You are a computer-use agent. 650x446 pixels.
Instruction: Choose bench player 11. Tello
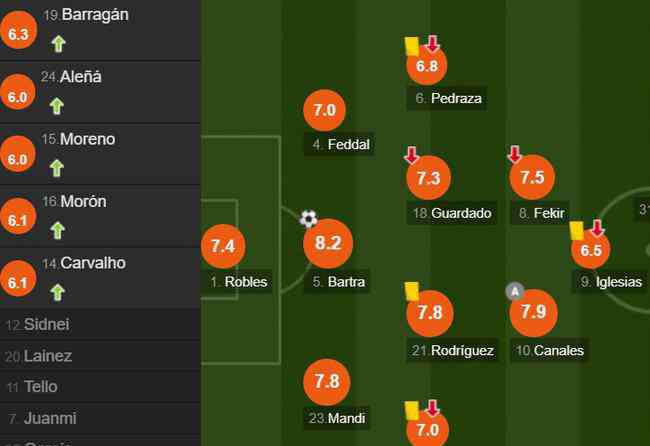tap(100, 387)
